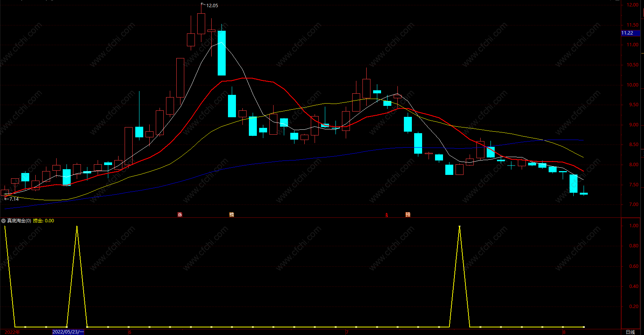Collapse the 真底淘金 indicator dropdown arrow
The height and width of the screenshot is (335, 644).
pos(3,221)
